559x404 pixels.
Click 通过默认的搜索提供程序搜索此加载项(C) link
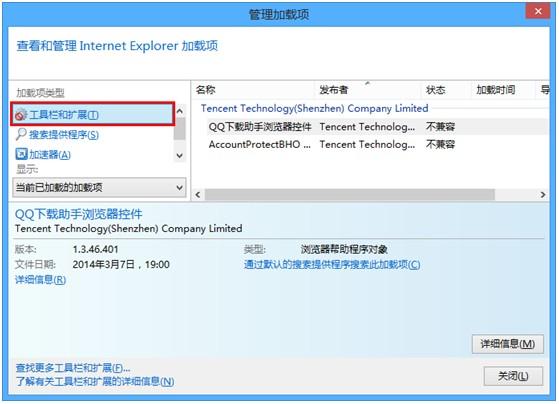tap(332, 265)
